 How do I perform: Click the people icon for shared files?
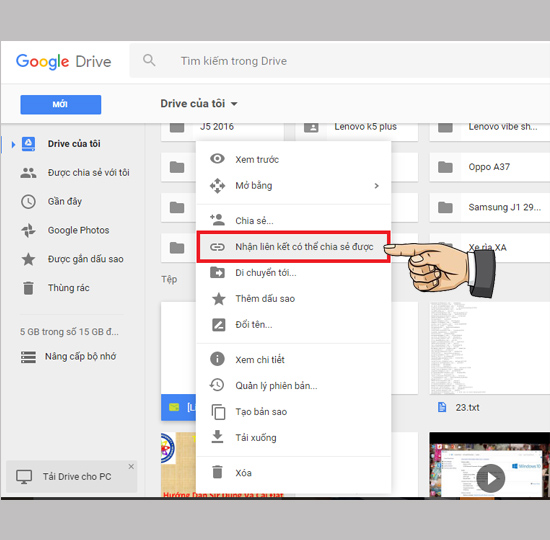(28, 173)
